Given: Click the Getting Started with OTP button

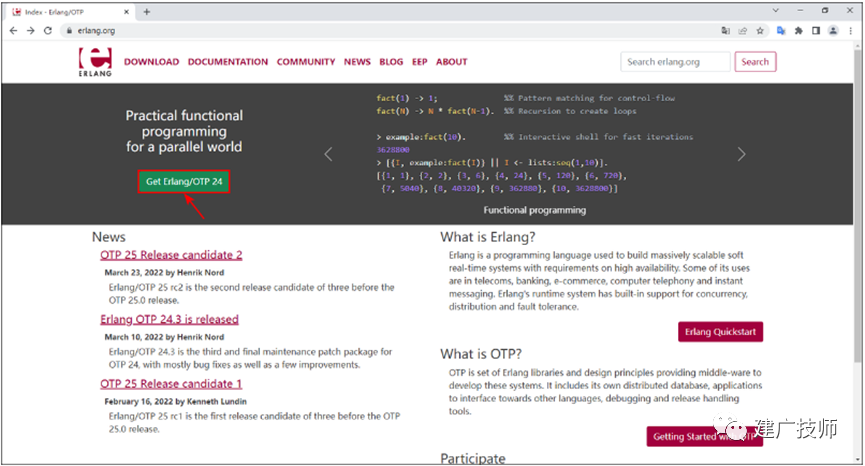Looking at the screenshot, I should click(704, 436).
